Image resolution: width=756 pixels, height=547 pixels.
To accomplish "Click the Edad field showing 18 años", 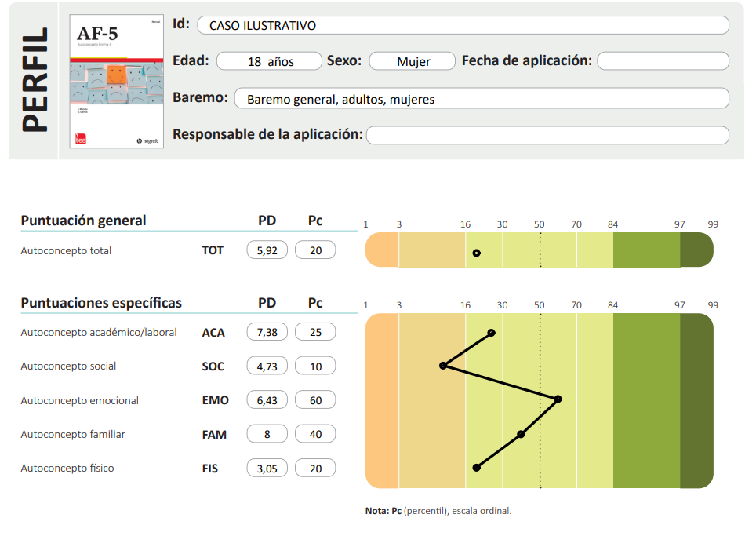I will tap(269, 61).
